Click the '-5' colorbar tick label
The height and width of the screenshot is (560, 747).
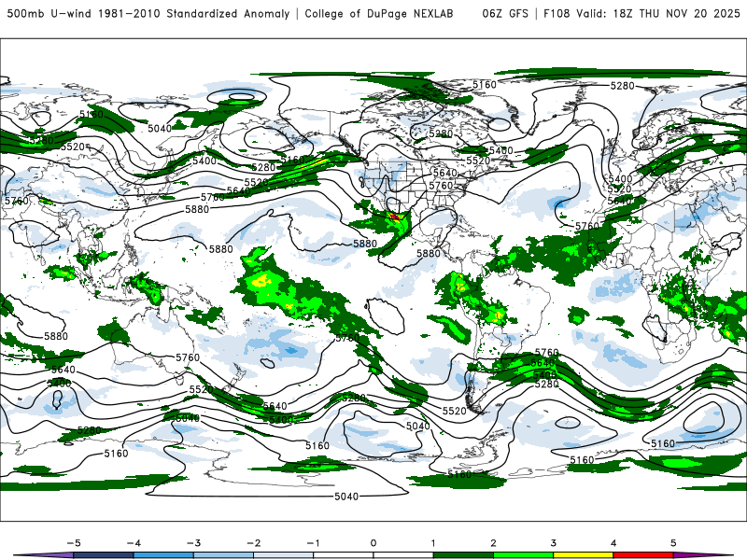pyautogui.click(x=74, y=543)
